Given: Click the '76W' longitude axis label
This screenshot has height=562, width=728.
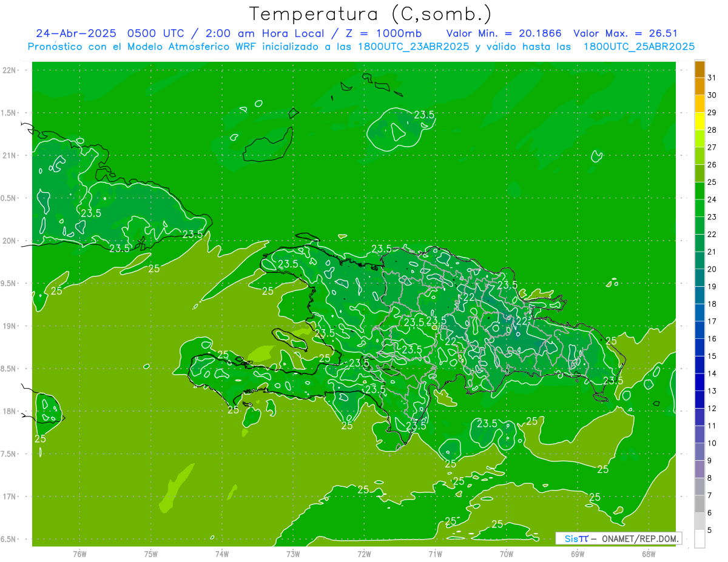Looking at the screenshot, I should point(79,554).
